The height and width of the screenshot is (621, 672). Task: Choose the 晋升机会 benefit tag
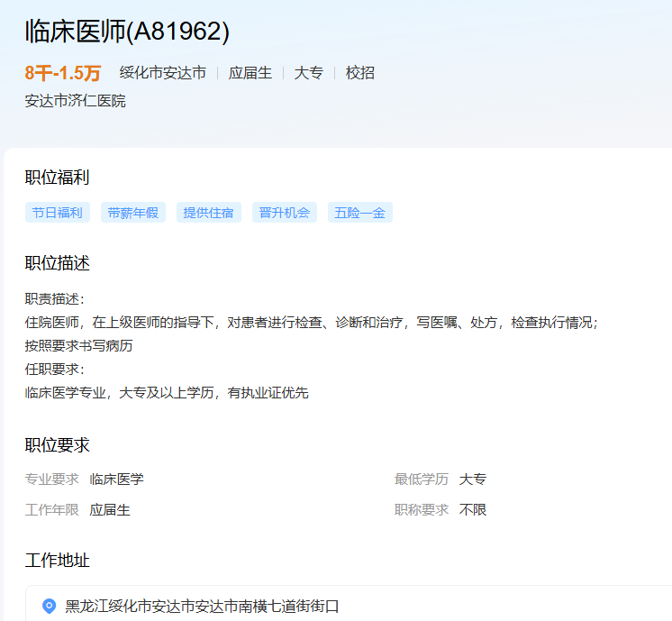[285, 213]
